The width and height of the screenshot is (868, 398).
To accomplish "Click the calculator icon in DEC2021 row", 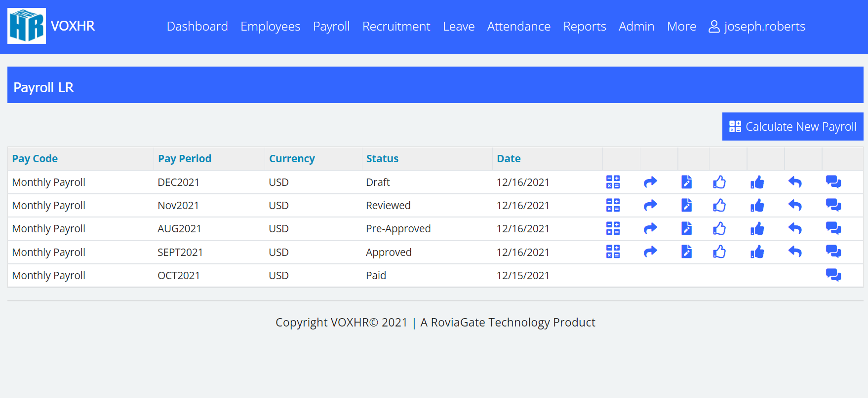I will click(x=613, y=182).
